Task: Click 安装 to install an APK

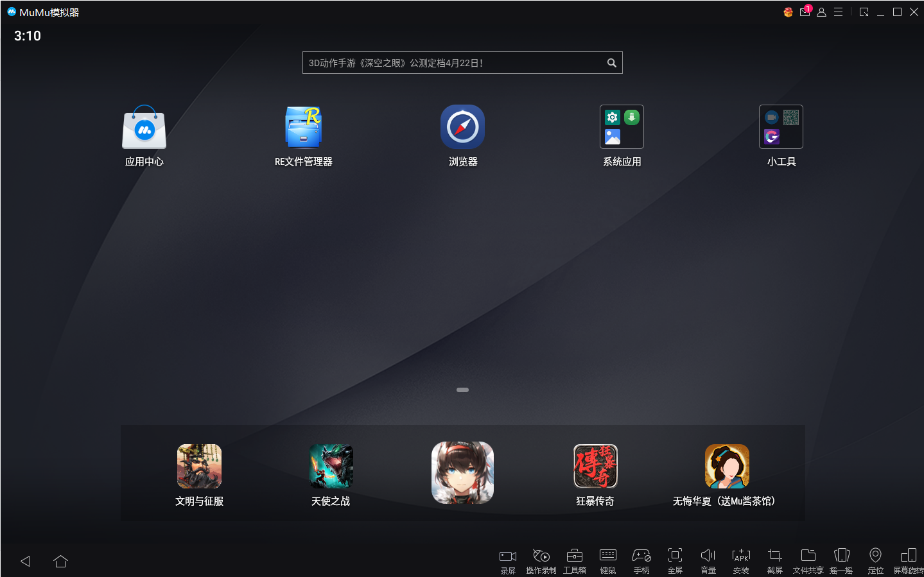Action: [x=741, y=561]
